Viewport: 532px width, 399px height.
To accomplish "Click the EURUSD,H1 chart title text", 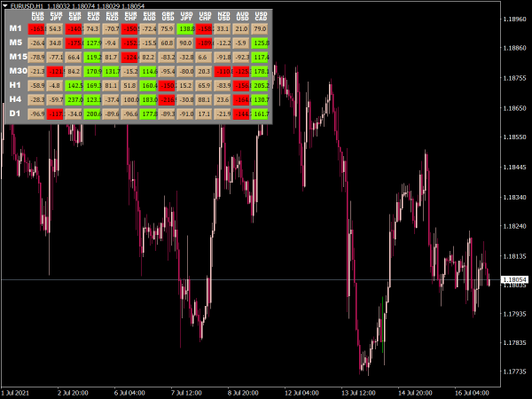I will 27,6.
